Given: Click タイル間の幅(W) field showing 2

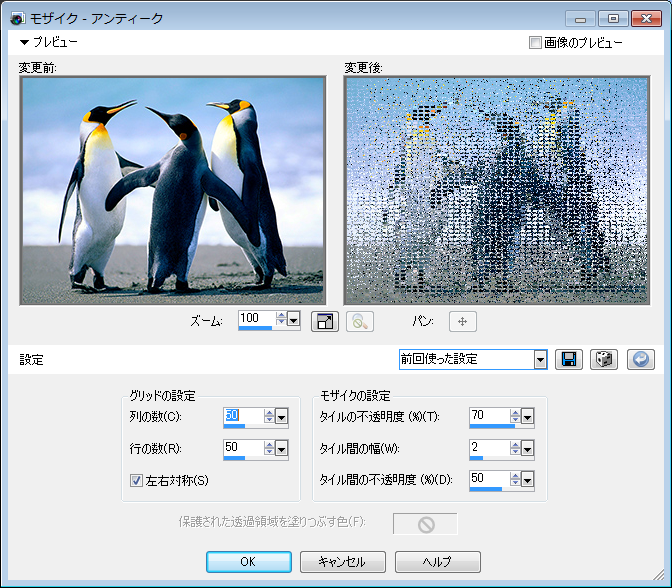Looking at the screenshot, I should pos(489,448).
